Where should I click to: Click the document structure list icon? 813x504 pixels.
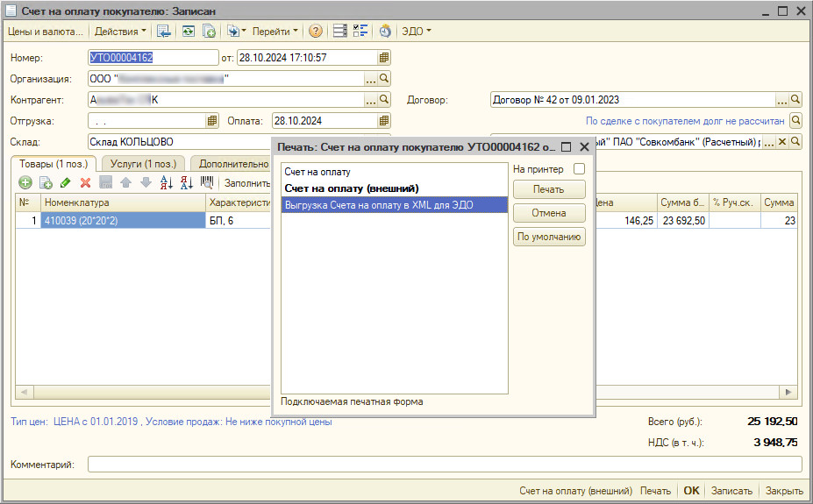(339, 31)
